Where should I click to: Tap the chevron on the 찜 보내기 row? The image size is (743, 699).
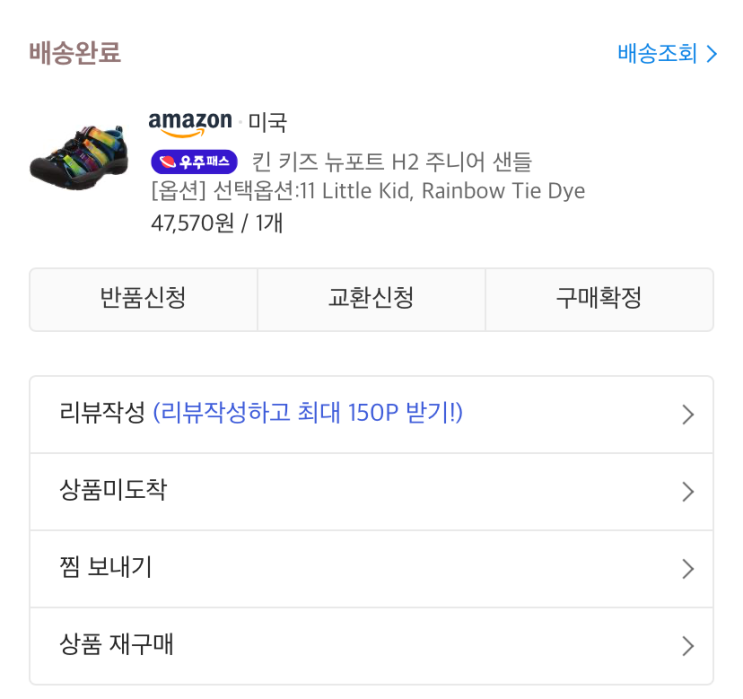(687, 569)
